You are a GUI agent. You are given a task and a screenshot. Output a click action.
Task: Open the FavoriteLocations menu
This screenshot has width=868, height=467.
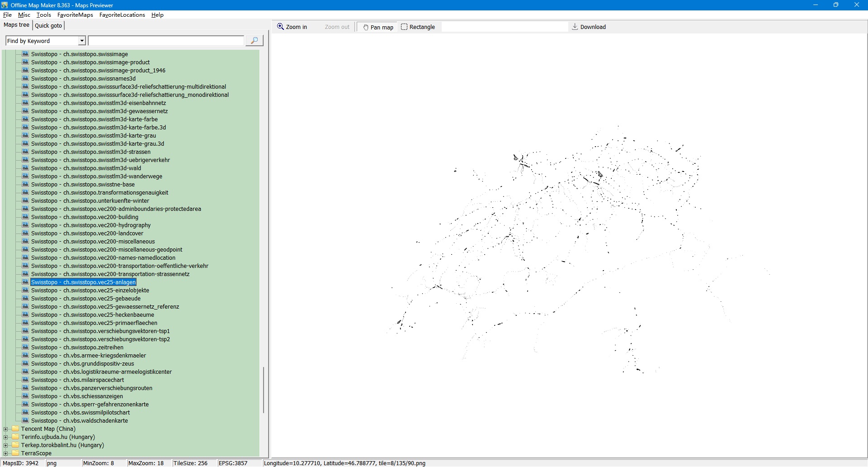[x=122, y=15]
